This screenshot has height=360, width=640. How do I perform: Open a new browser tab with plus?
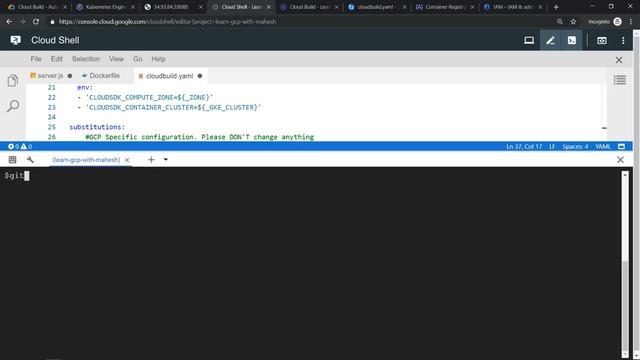coord(556,7)
